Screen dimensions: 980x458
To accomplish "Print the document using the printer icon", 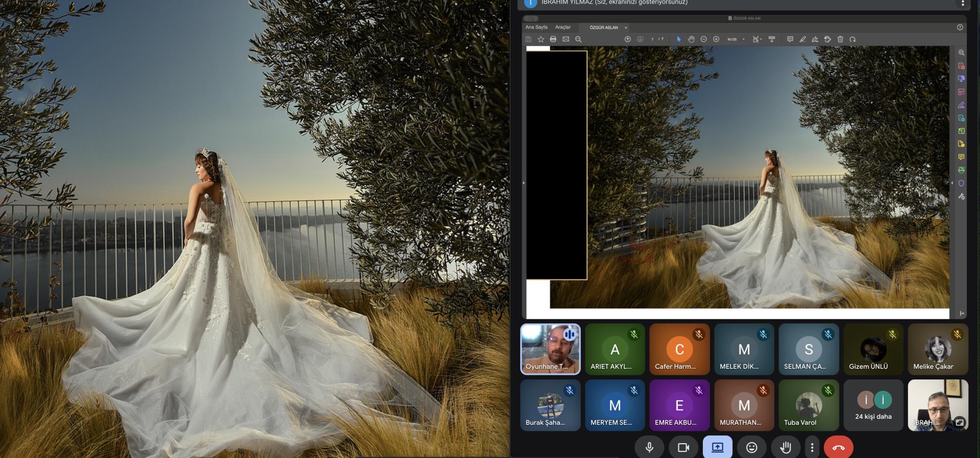I will [x=553, y=39].
